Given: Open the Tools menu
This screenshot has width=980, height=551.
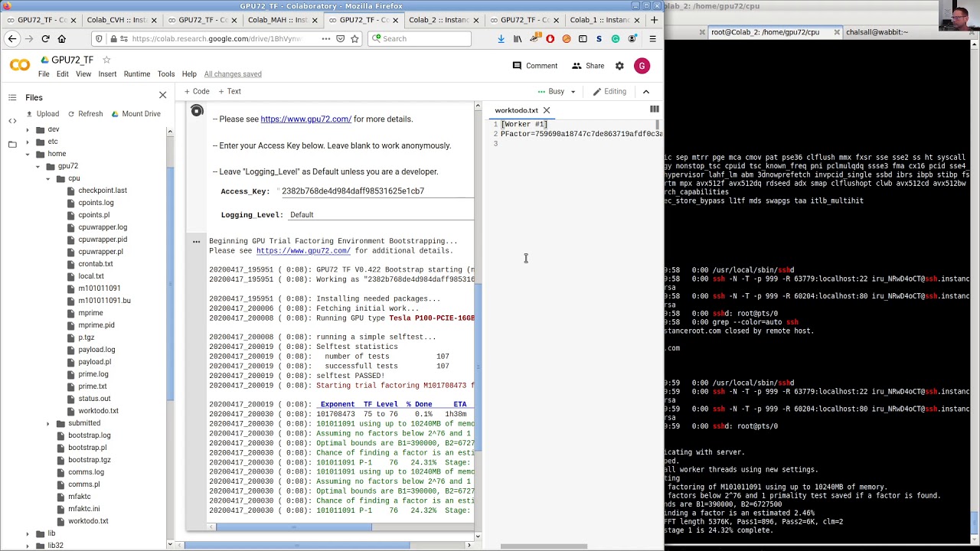Looking at the screenshot, I should (166, 74).
